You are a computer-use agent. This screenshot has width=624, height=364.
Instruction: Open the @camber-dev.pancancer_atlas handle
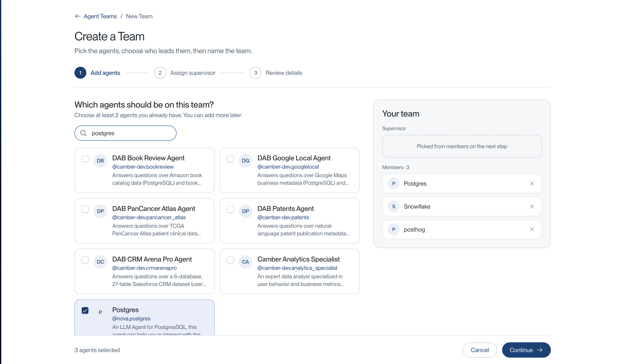tap(149, 218)
